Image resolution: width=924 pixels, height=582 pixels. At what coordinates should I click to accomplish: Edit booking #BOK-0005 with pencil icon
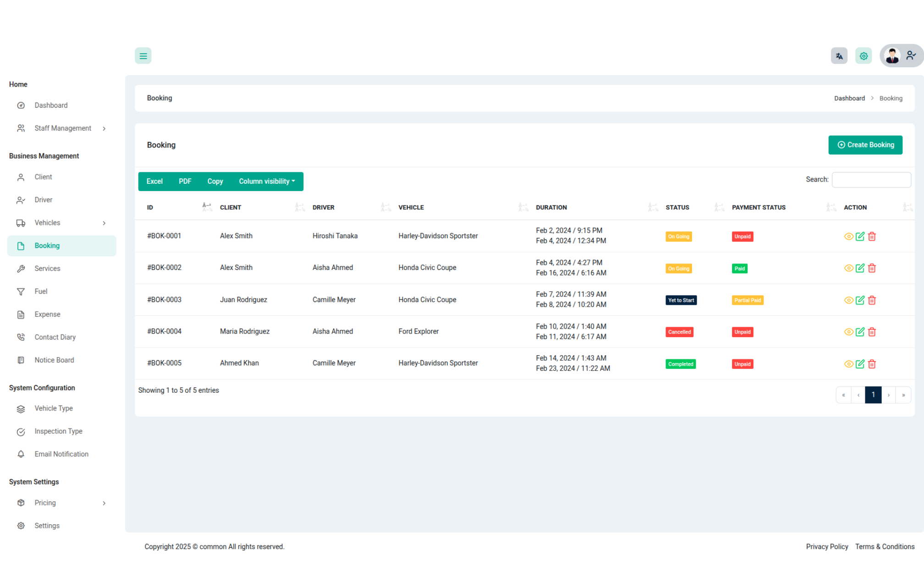pos(860,364)
